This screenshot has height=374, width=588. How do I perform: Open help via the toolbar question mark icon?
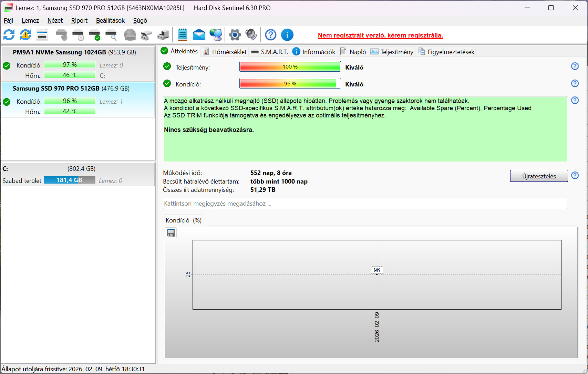271,35
